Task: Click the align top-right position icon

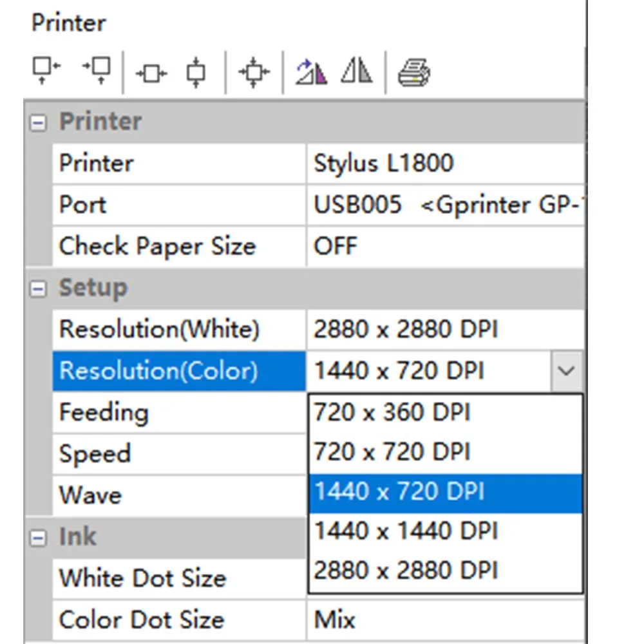Action: pyautogui.click(x=97, y=71)
